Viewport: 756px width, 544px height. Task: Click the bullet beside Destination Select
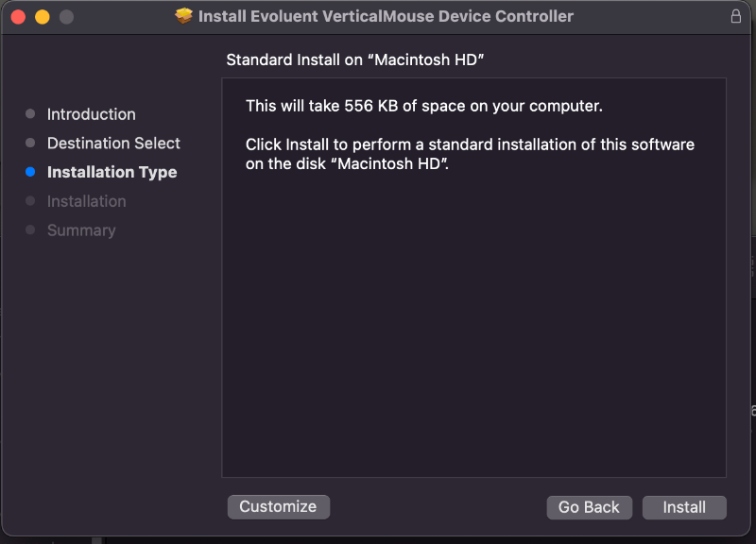tap(30, 143)
